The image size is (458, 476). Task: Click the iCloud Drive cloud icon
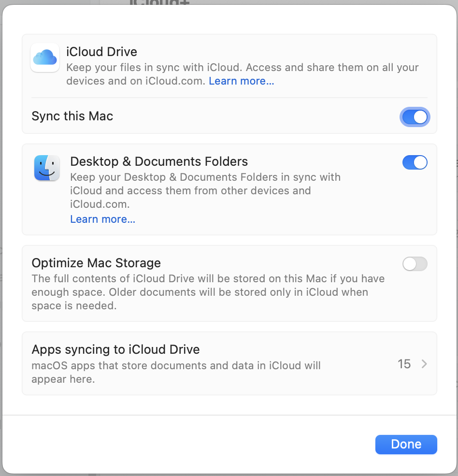coord(44,58)
